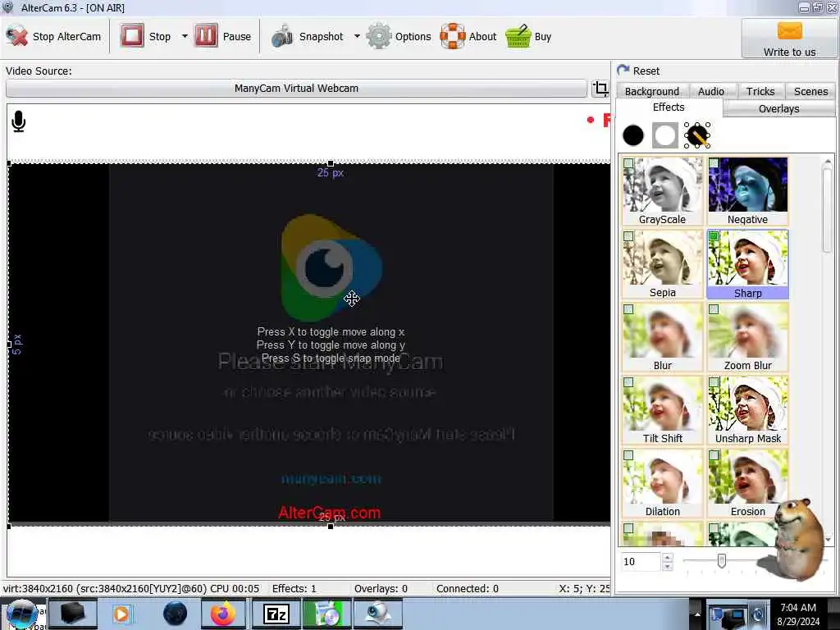Increase the intensity value with up arrow

tap(668, 557)
